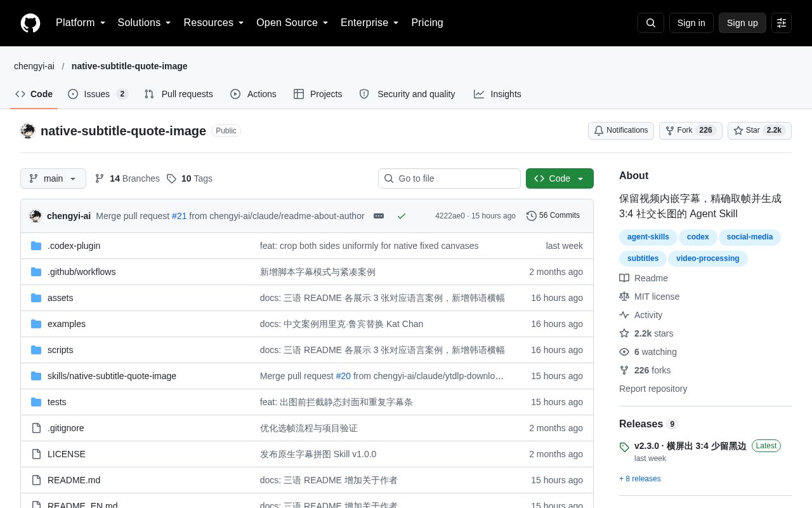
Task: Expand the Platform menu
Action: [x=81, y=23]
